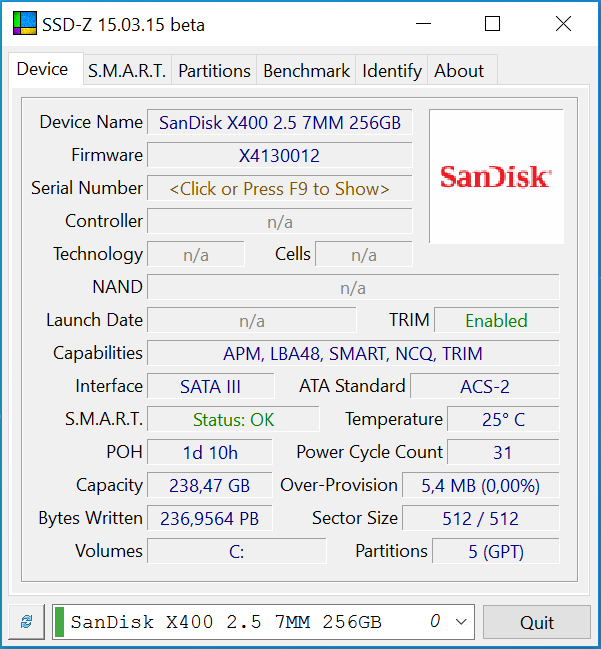Click the Capacity value 238,47 GB
The width and height of the screenshot is (601, 649).
(210, 485)
